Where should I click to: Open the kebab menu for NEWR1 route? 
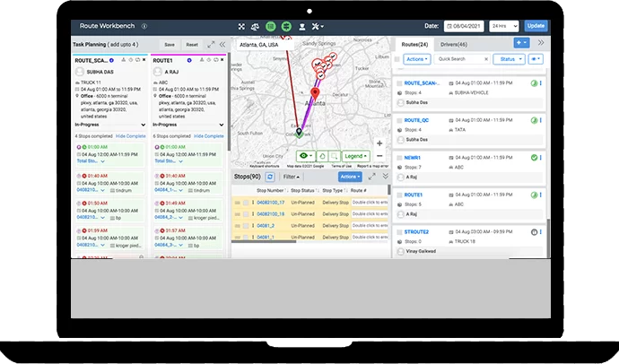click(540, 158)
